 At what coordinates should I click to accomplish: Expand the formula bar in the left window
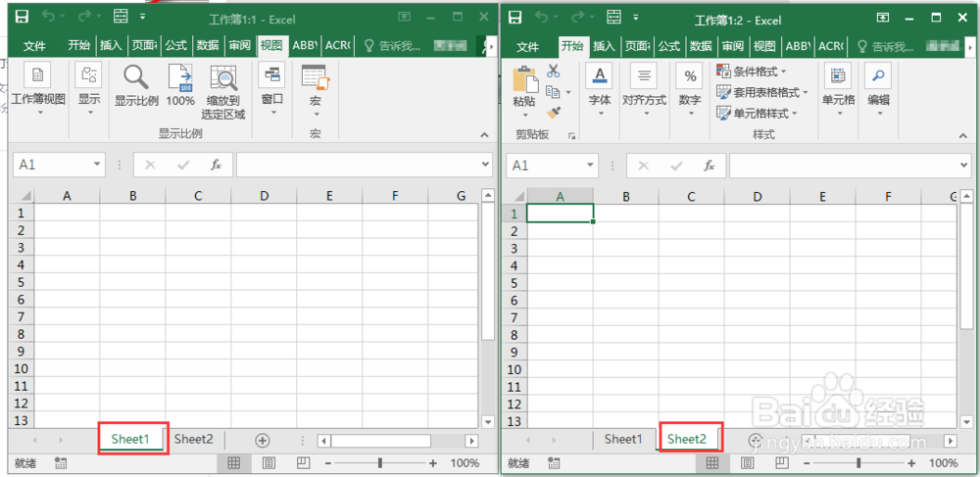click(486, 165)
